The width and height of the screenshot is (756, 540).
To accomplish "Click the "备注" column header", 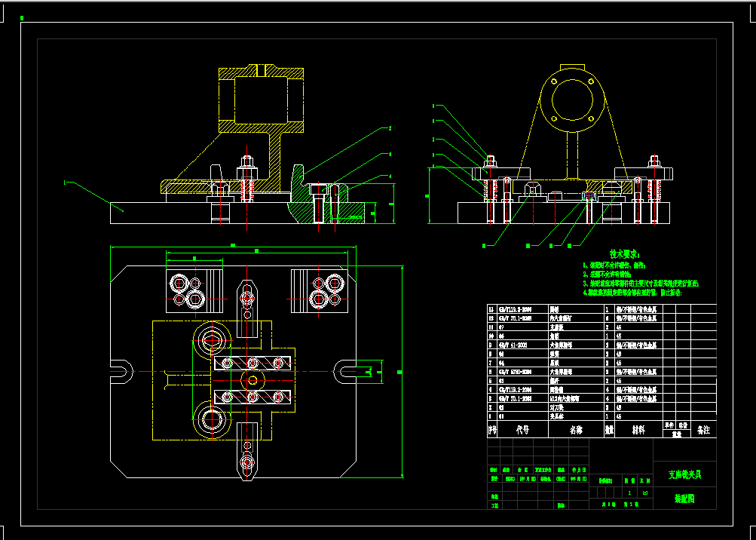I will [x=703, y=430].
